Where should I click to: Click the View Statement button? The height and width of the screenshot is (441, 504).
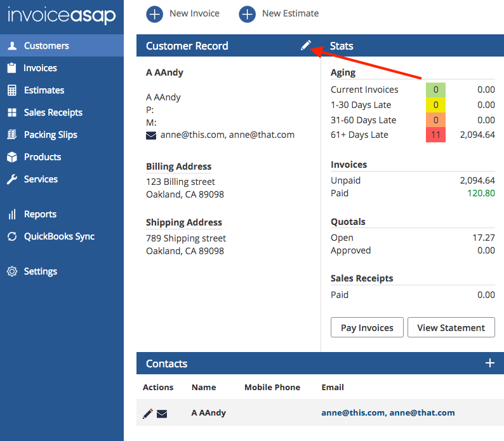tap(451, 328)
